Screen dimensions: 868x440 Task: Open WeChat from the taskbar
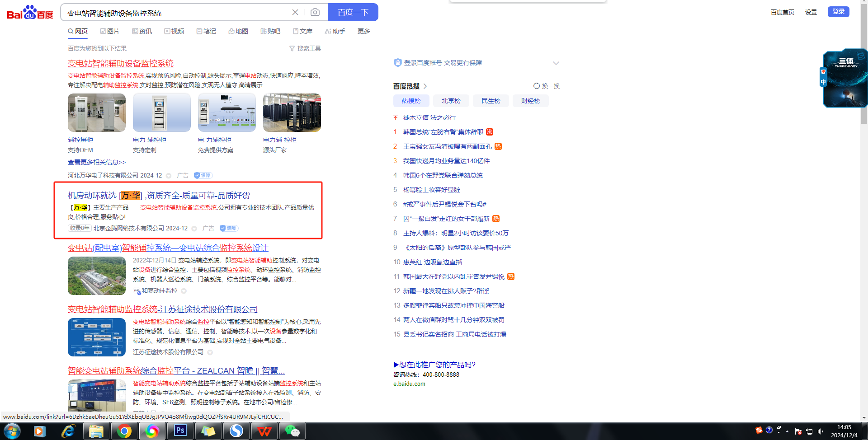pyautogui.click(x=292, y=431)
